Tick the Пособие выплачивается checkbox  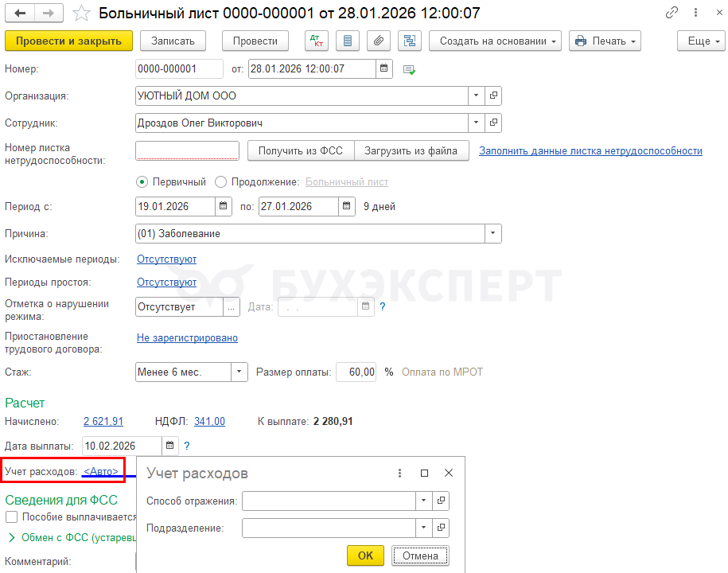[11, 516]
